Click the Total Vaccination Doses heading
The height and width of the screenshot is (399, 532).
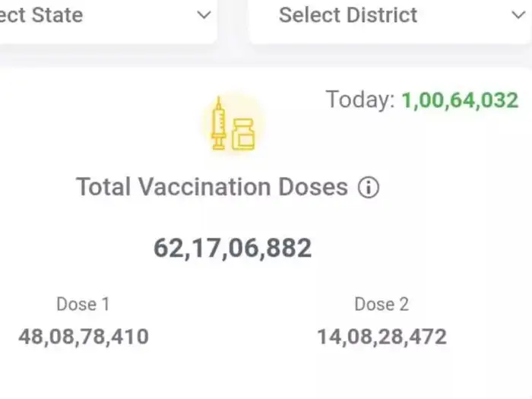pos(212,187)
